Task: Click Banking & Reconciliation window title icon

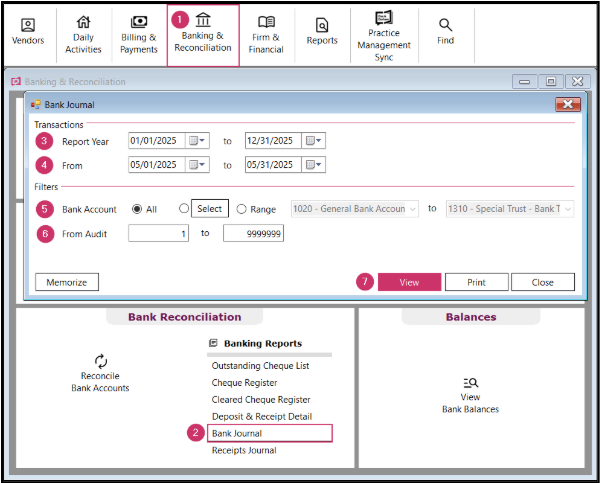Action: pos(16,82)
